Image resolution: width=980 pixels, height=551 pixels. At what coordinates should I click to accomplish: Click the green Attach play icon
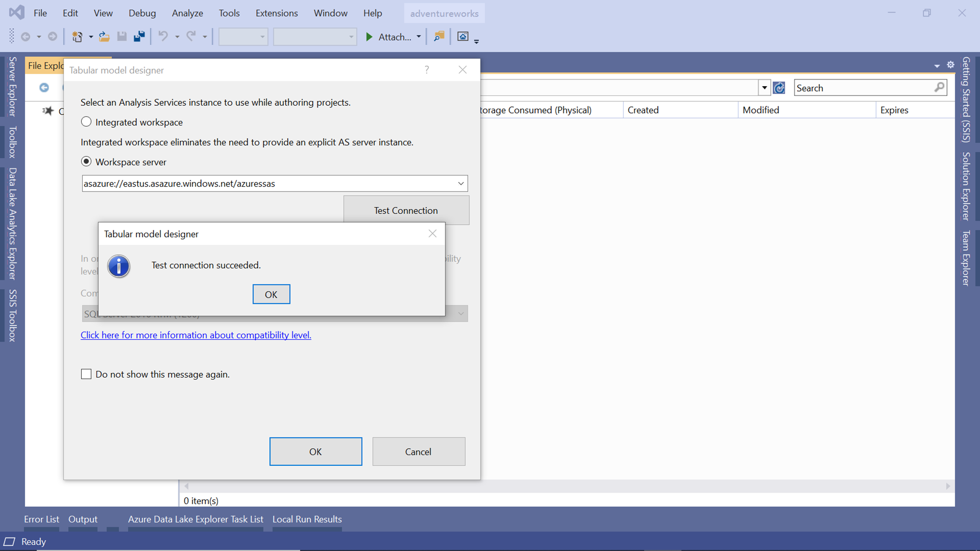click(369, 37)
